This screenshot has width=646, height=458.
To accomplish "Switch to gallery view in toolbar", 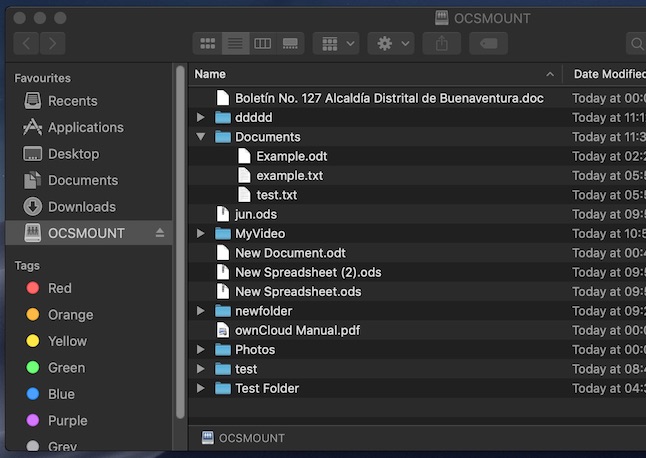I will pyautogui.click(x=290, y=43).
